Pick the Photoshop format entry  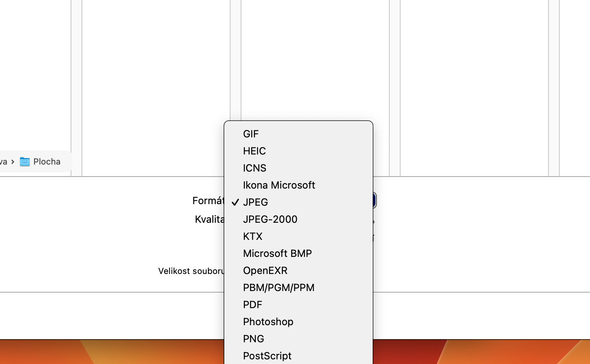coord(268,322)
